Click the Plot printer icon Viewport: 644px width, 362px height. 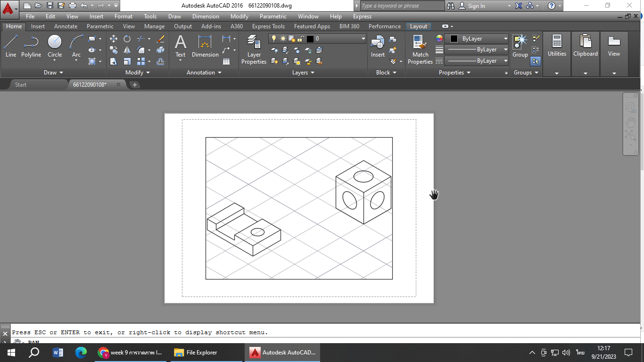(73, 6)
